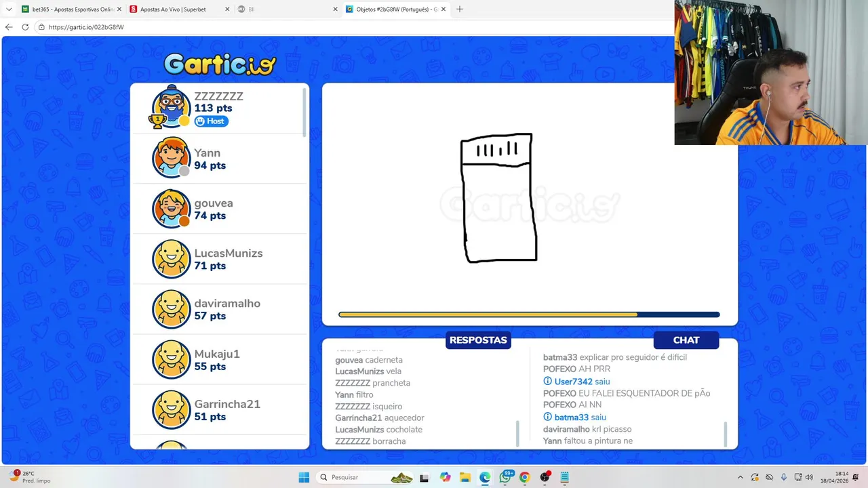Click Yann's avatar icon
The width and height of the screenshot is (868, 488).
tap(171, 157)
